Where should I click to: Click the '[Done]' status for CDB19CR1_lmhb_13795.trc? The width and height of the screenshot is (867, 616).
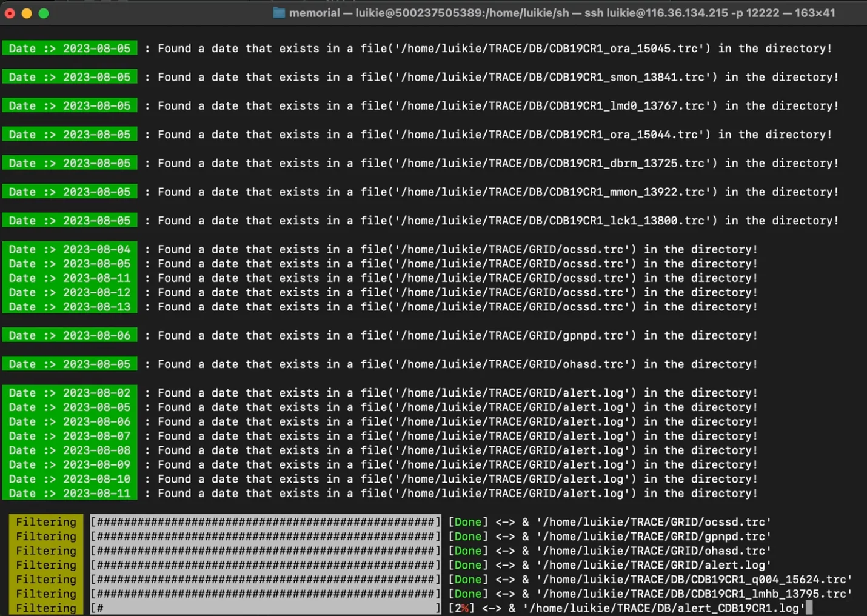pyautogui.click(x=468, y=594)
